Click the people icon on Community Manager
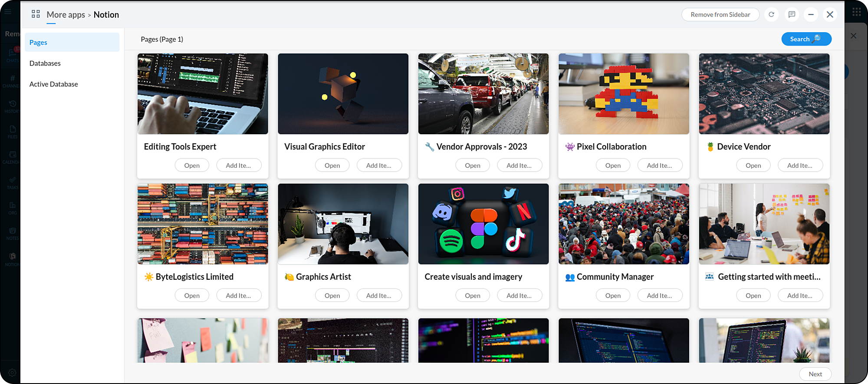This screenshot has height=384, width=868. pyautogui.click(x=570, y=277)
